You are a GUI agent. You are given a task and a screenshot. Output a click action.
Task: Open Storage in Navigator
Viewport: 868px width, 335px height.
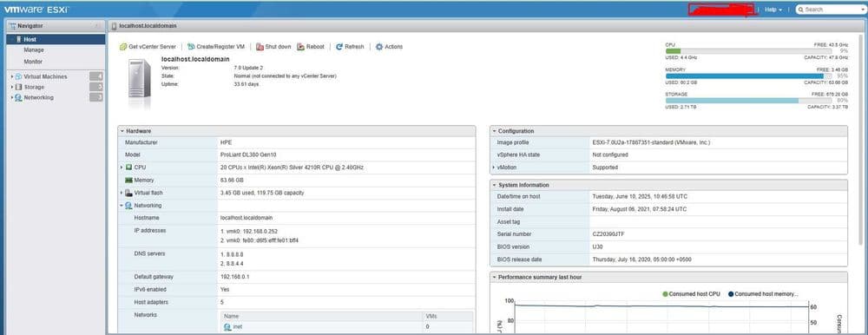click(x=34, y=87)
